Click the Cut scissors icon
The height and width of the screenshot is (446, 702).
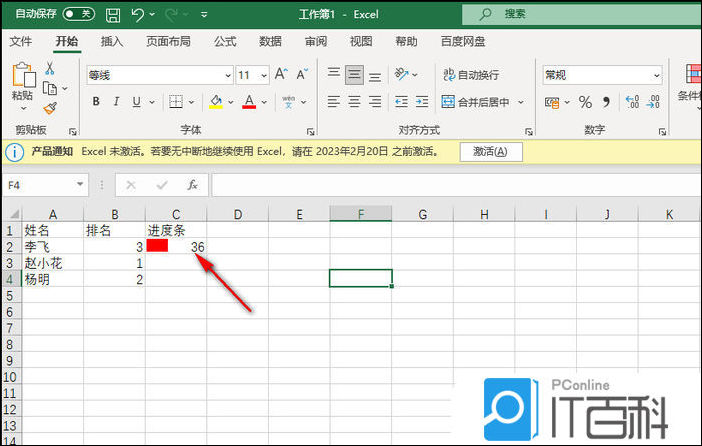[50, 69]
